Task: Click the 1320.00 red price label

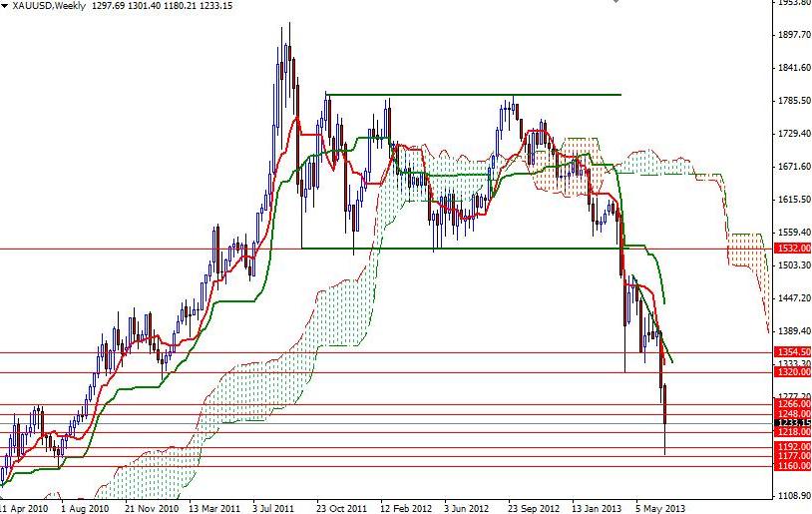Action: (792, 371)
